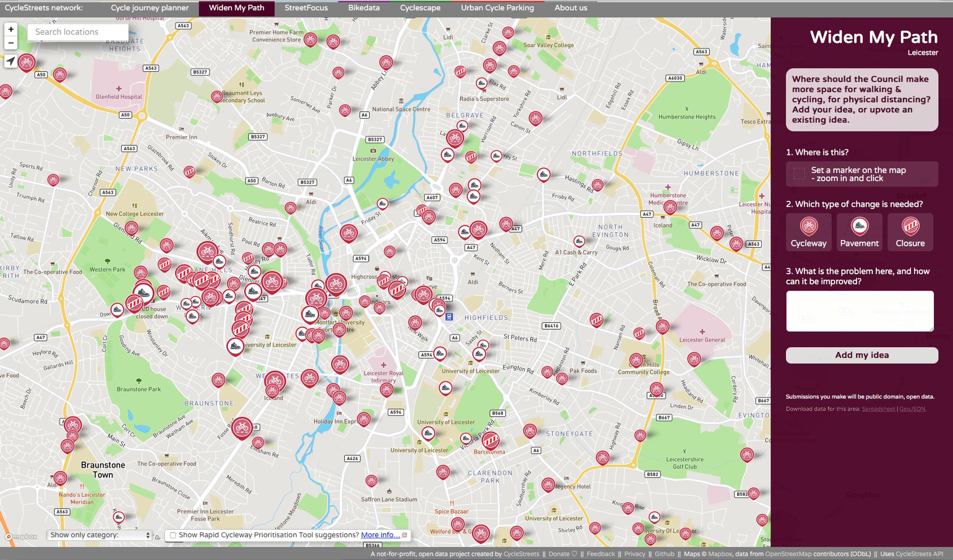Open the Github footer link

click(664, 554)
